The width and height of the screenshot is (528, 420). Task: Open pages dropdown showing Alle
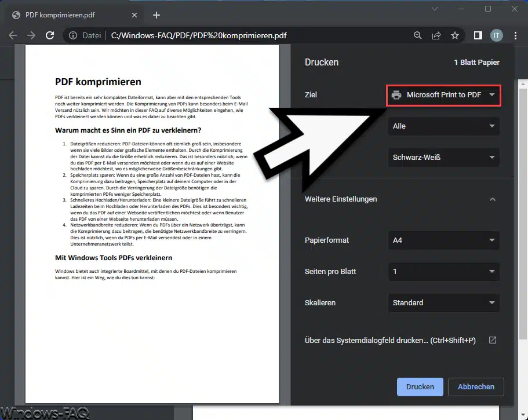coord(443,126)
